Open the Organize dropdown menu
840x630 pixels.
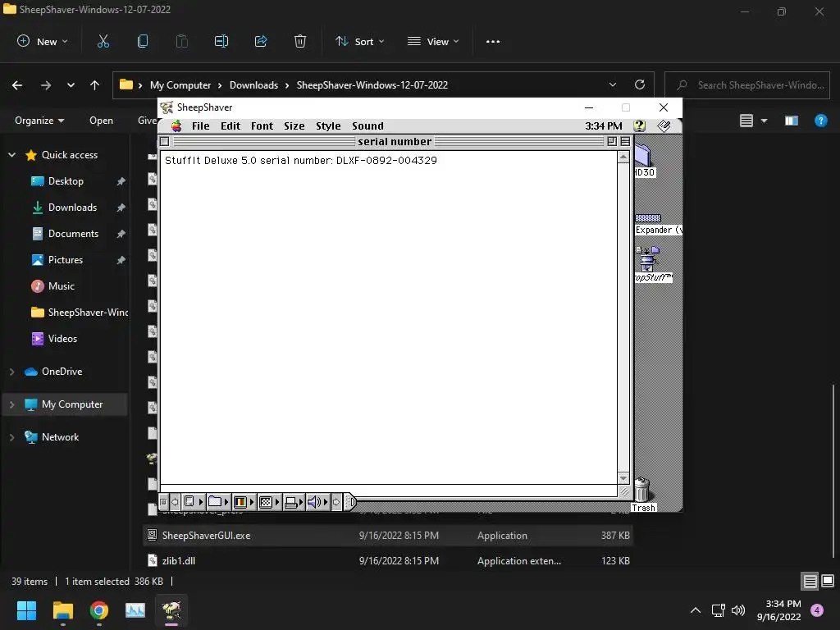click(x=39, y=121)
